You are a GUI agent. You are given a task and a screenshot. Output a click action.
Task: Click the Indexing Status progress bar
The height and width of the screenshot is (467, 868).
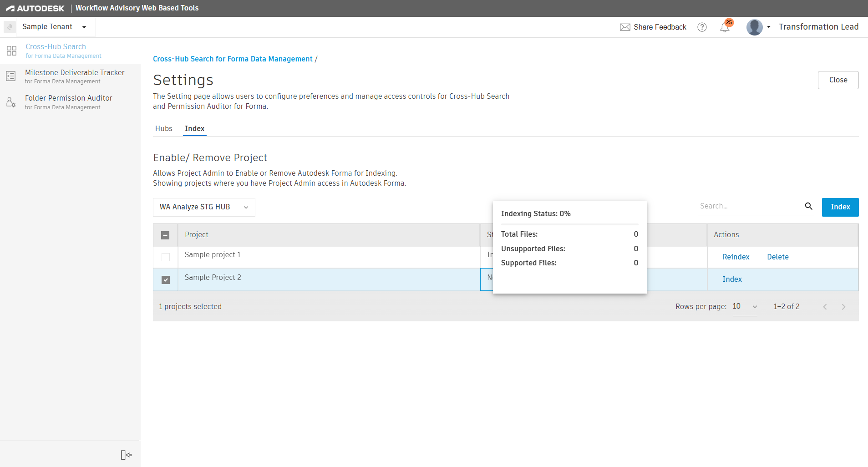pyautogui.click(x=569, y=224)
